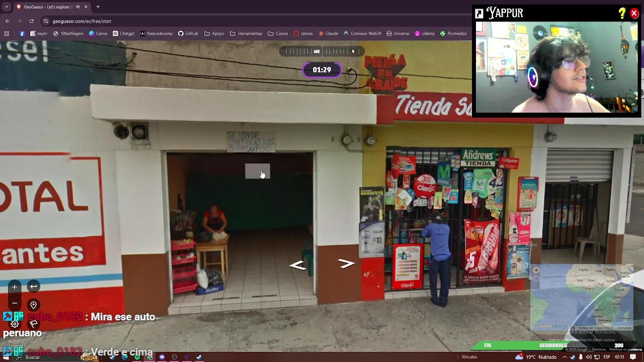The width and height of the screenshot is (644, 362).
Task: Open the GitHub bookmark
Action: click(188, 34)
